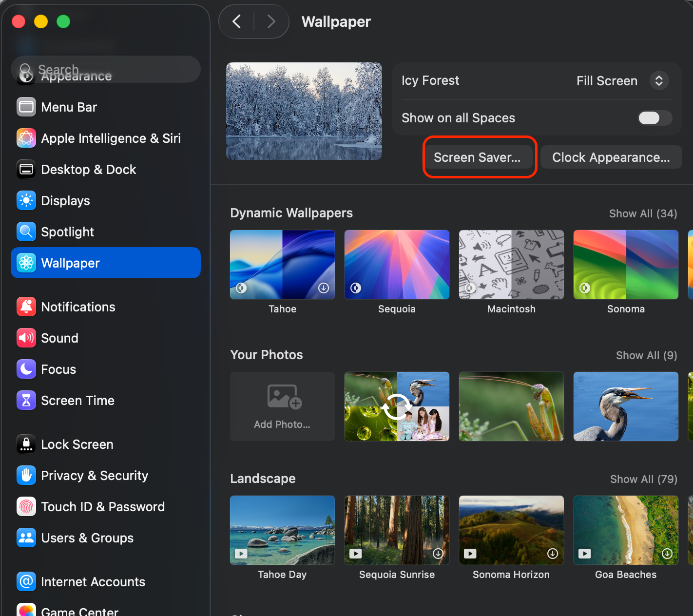Choose the Macintosh dynamic wallpaper
This screenshot has height=616, width=693.
511,265
